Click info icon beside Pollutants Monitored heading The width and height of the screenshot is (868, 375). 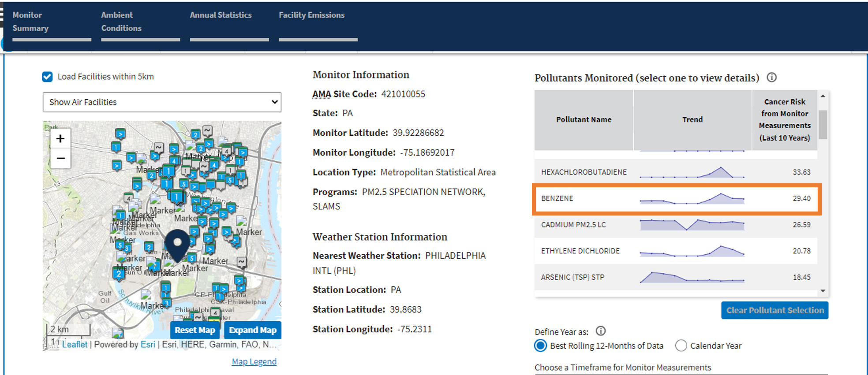771,78
